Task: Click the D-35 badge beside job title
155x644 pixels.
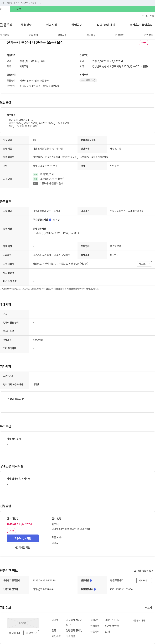Action: coord(144,42)
